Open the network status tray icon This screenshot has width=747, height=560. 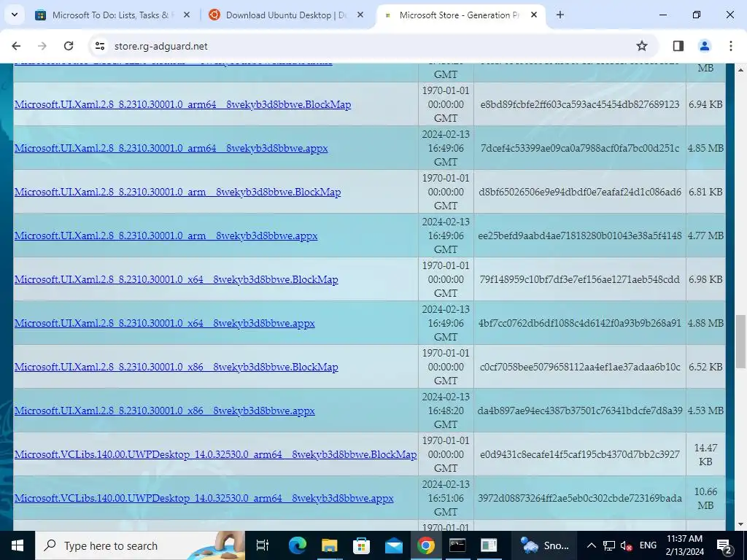609,545
